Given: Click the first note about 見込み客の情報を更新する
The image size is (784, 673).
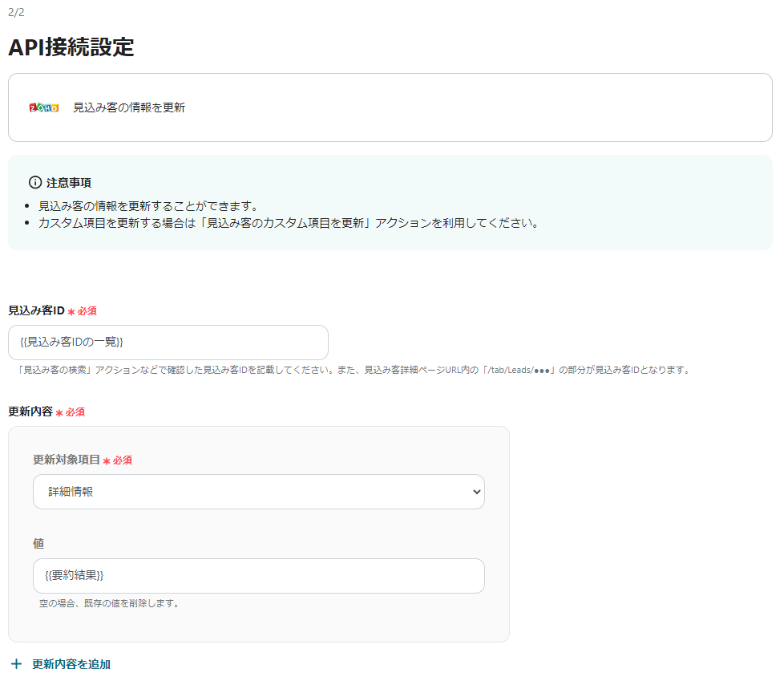Looking at the screenshot, I should pos(148,206).
